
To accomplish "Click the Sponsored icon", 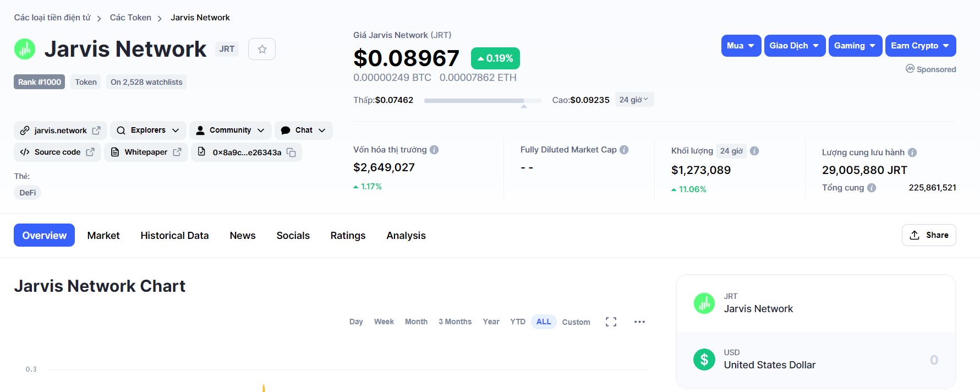I will [910, 69].
